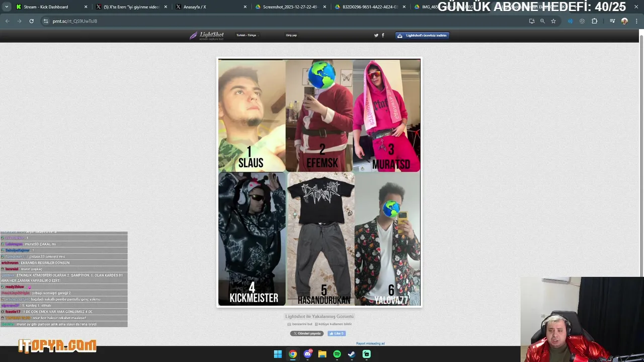Close the X'te Eren tab
Screen dimensions: 644x362
166,7
